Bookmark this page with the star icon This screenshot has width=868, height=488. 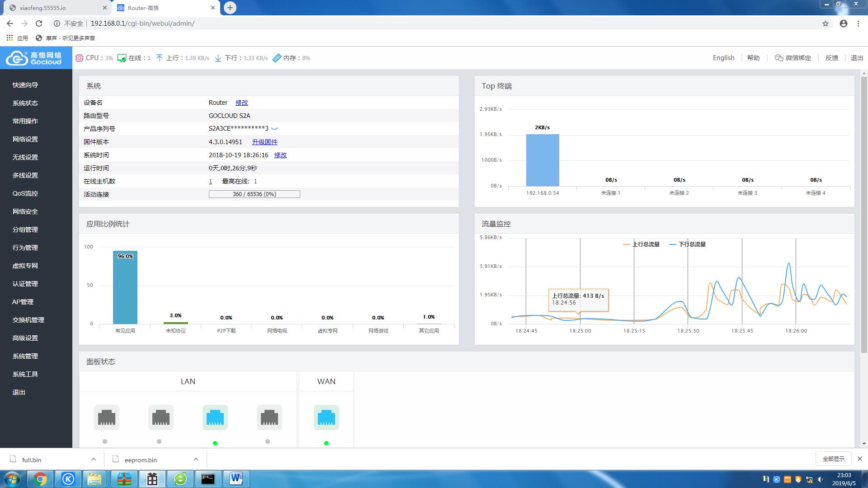point(825,23)
